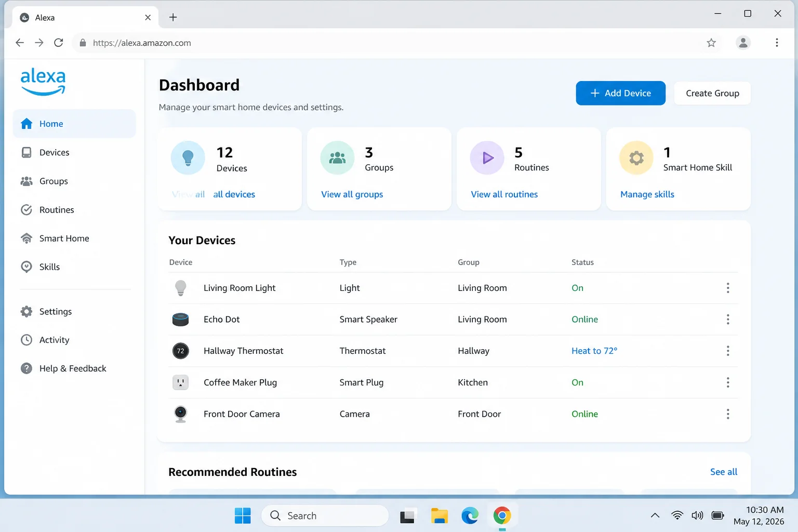Viewport: 798px width, 532px height.
Task: Open Task View on the taskbar
Action: [408, 515]
